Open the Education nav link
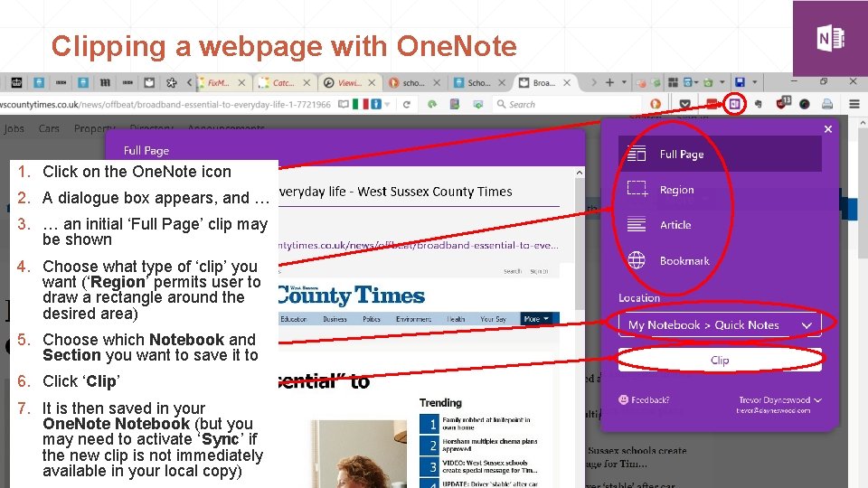 293,319
